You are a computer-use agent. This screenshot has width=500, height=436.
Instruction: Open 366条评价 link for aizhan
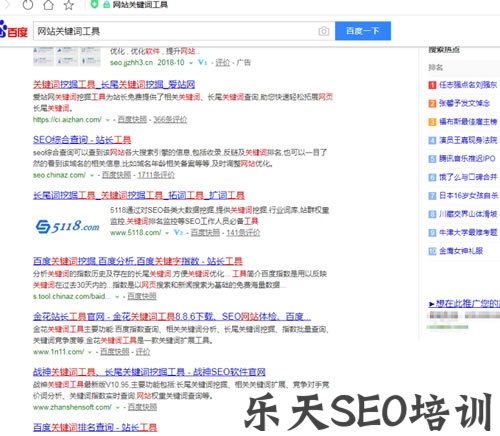(x=170, y=119)
